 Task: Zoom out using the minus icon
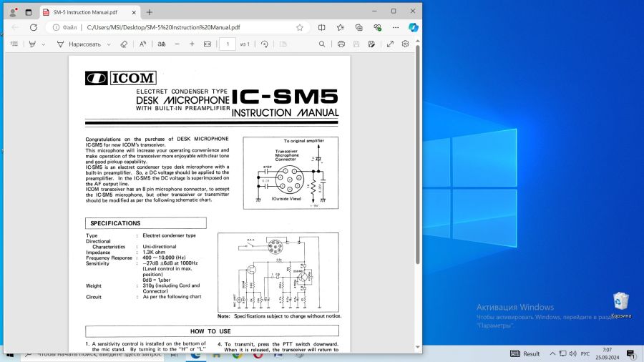pyautogui.click(x=176, y=44)
